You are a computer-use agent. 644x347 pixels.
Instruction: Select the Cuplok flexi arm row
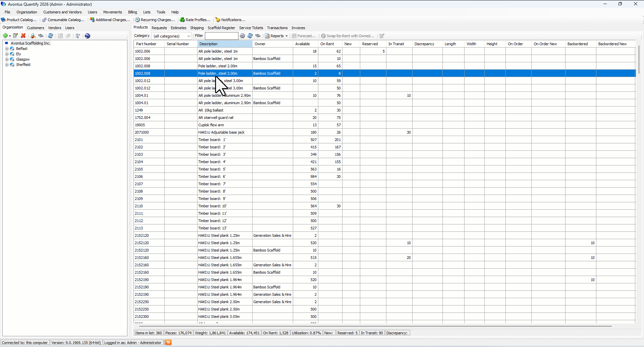click(x=384, y=125)
